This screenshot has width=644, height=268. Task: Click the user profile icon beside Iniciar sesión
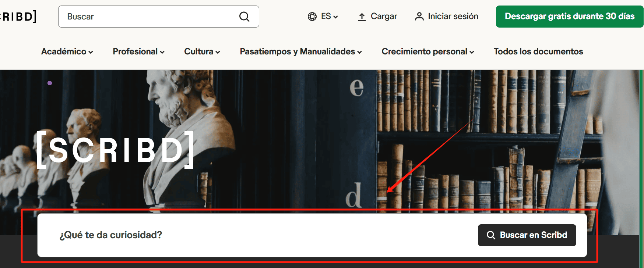pos(419,17)
